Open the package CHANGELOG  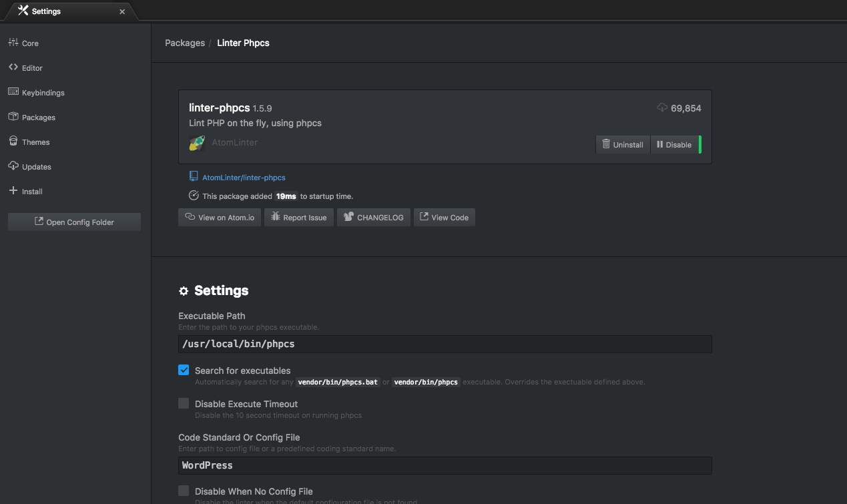tap(374, 217)
